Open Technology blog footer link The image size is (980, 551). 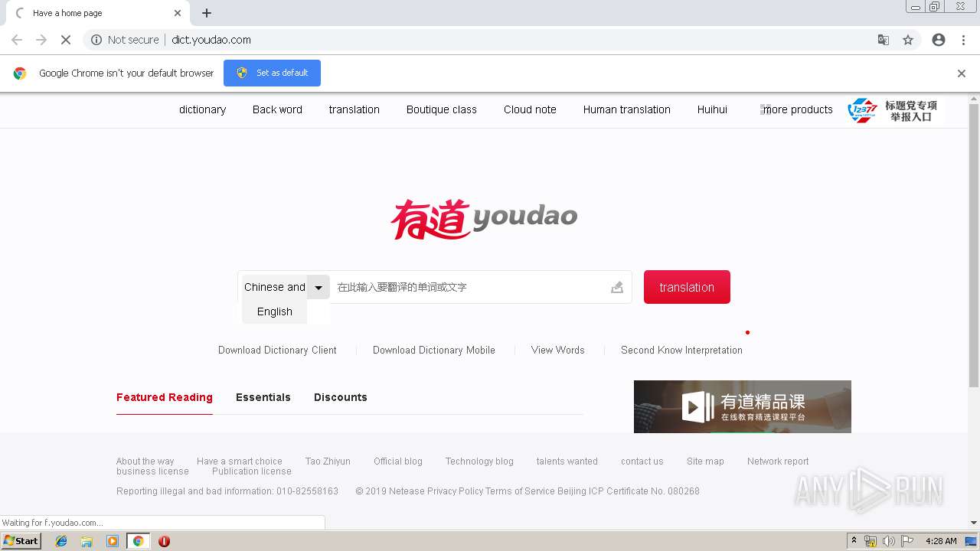479,461
